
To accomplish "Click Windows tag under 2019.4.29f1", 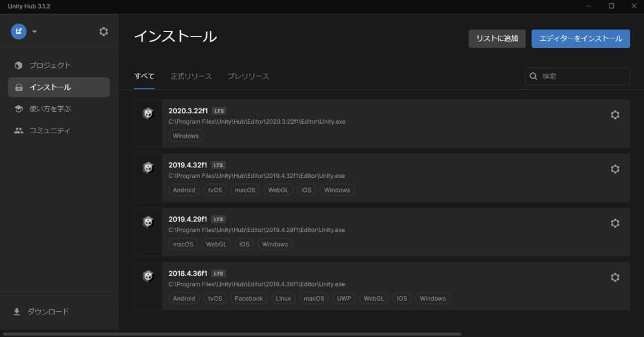I will [275, 244].
